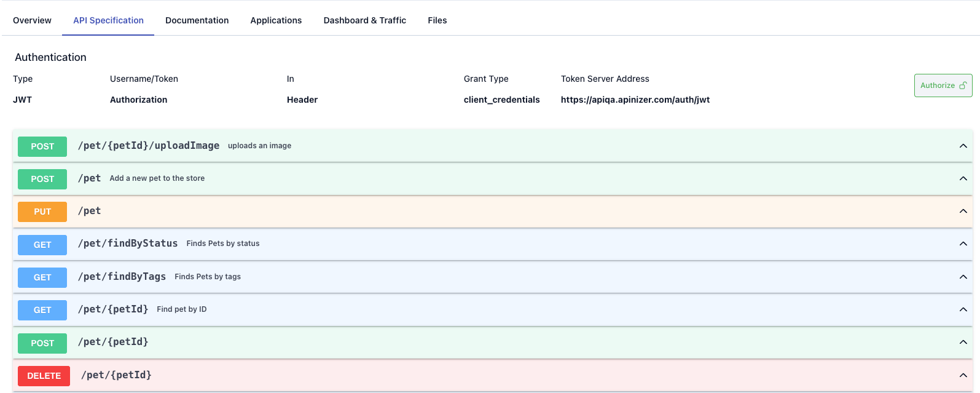The height and width of the screenshot is (393, 980).
Task: Open the Overview tab
Action: (x=32, y=20)
